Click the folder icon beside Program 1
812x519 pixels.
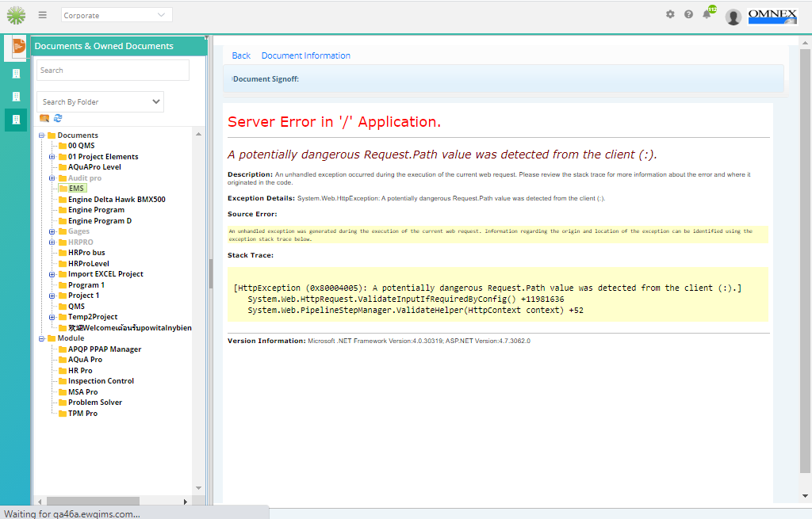63,285
